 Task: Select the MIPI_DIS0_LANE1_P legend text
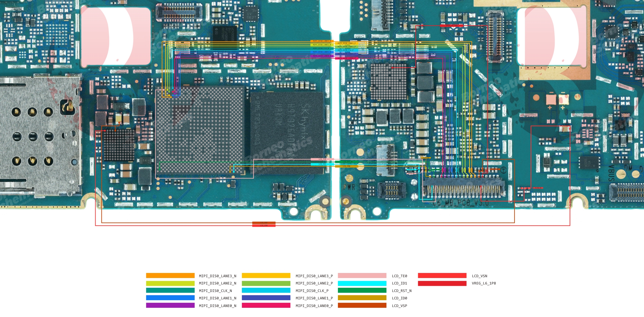click(314, 298)
